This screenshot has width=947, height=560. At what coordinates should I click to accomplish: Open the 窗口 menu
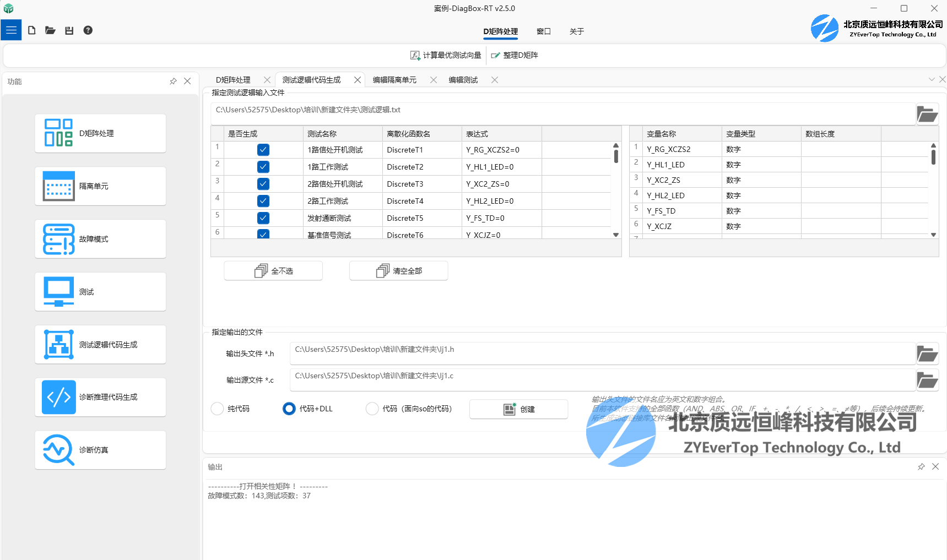544,31
